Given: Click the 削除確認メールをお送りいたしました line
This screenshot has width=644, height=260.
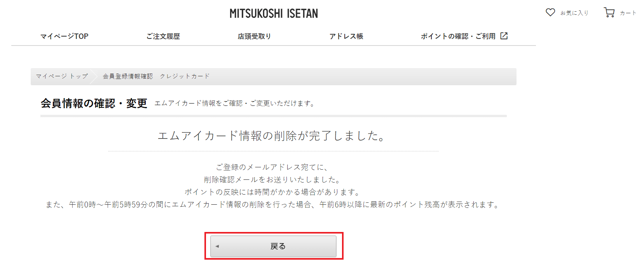Looking at the screenshot, I should pos(272,179).
